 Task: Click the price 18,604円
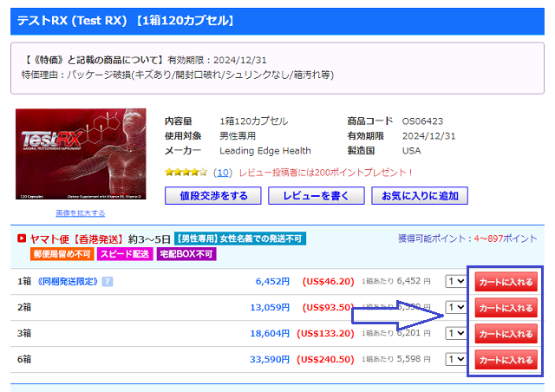(270, 333)
